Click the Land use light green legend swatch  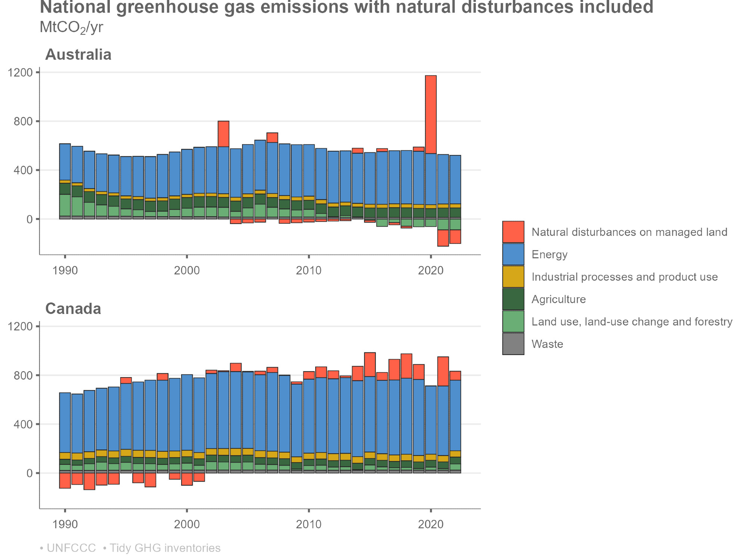513,321
